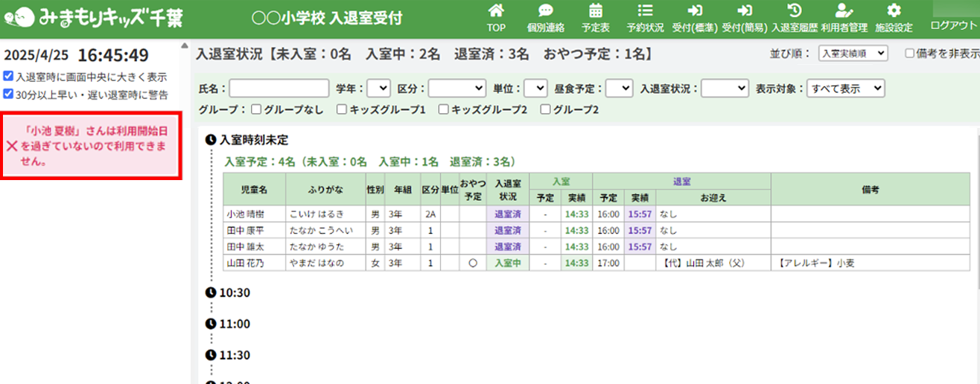Enable 備考を非表示 checkbox
This screenshot has height=384, width=980.
click(x=909, y=54)
